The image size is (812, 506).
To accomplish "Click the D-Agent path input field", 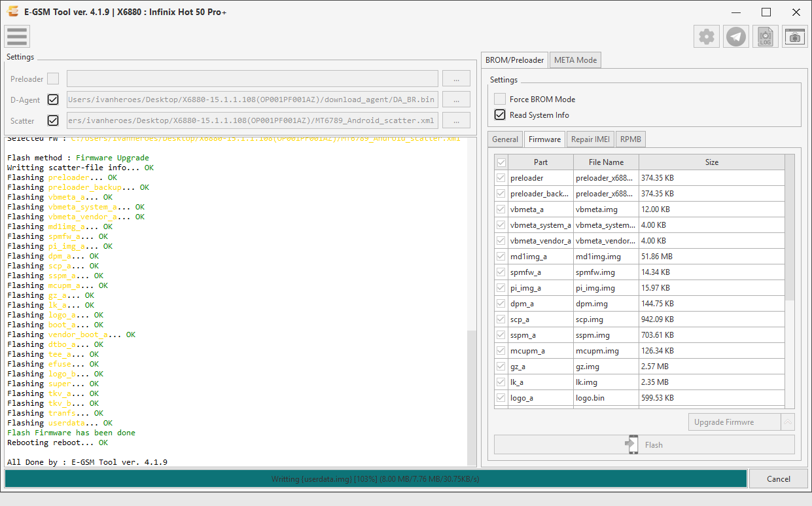I will [x=253, y=99].
